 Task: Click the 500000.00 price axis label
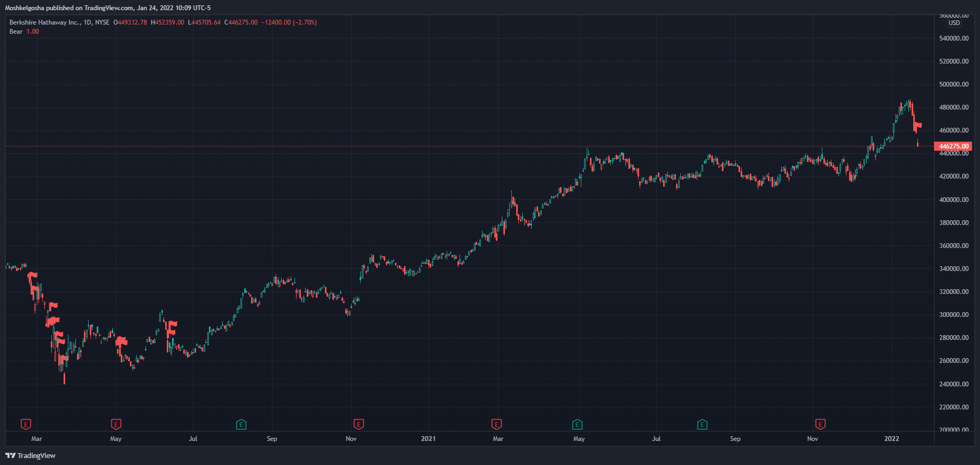point(954,84)
